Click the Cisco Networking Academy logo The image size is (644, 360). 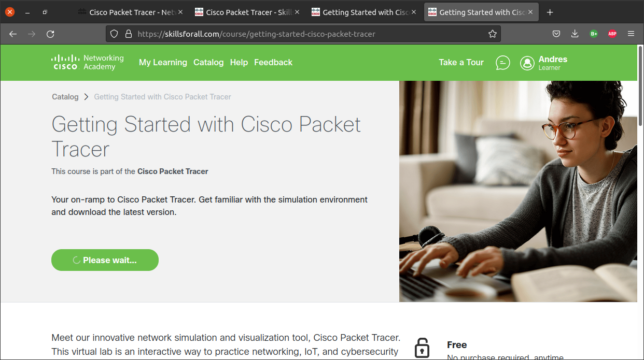pos(87,62)
